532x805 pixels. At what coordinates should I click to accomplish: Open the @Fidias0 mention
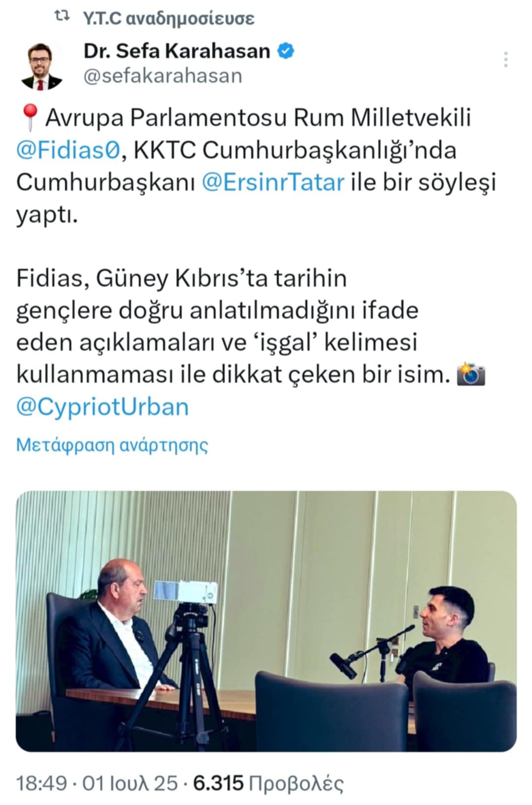68,150
